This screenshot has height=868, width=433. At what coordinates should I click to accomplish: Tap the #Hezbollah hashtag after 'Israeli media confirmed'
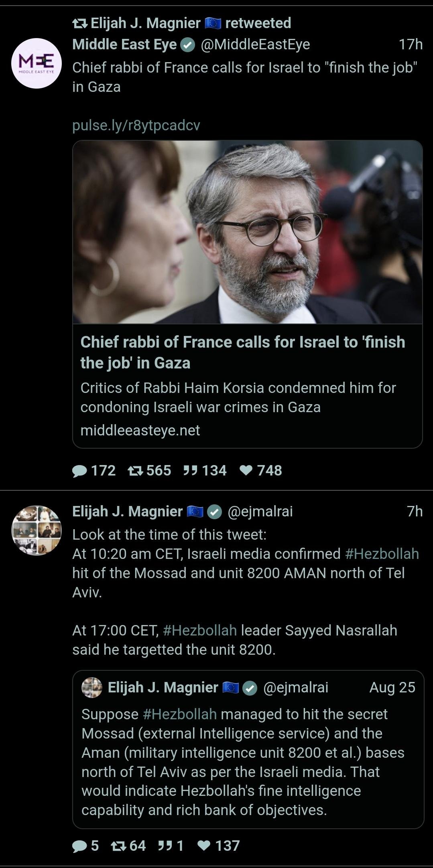pyautogui.click(x=382, y=554)
